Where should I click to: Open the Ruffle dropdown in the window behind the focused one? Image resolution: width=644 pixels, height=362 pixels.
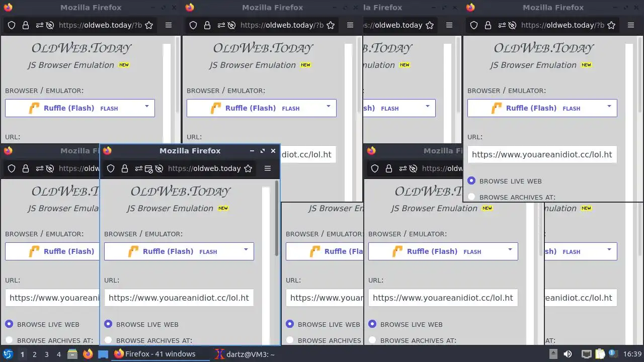[x=325, y=251]
